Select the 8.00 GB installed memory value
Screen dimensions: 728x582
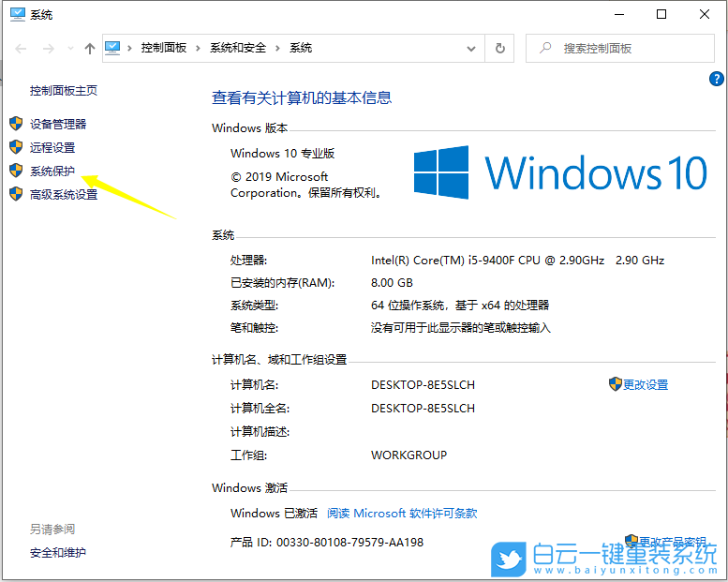(x=392, y=282)
